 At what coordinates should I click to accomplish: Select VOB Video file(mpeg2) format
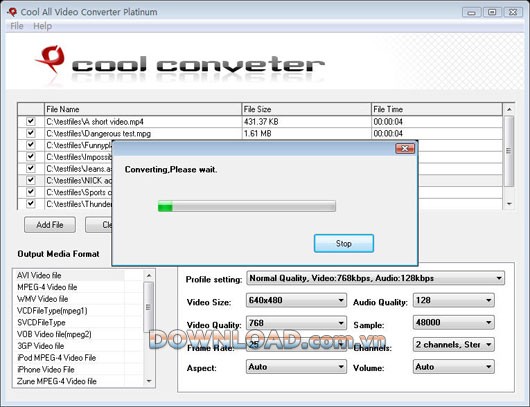click(54, 334)
